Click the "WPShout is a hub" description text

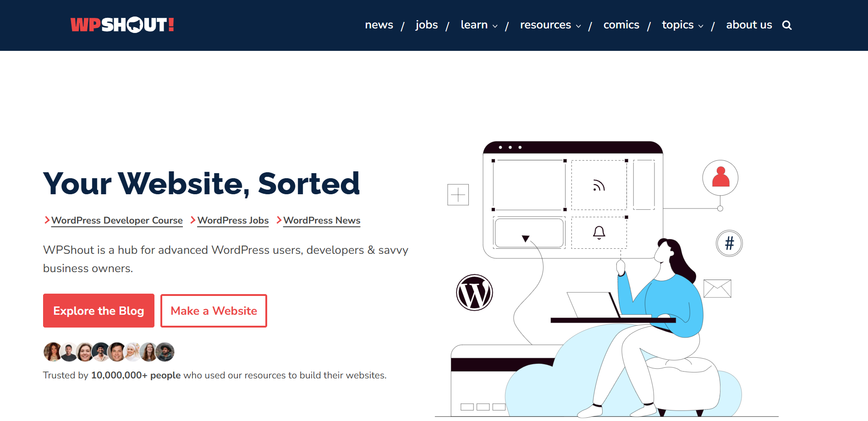pyautogui.click(x=225, y=259)
